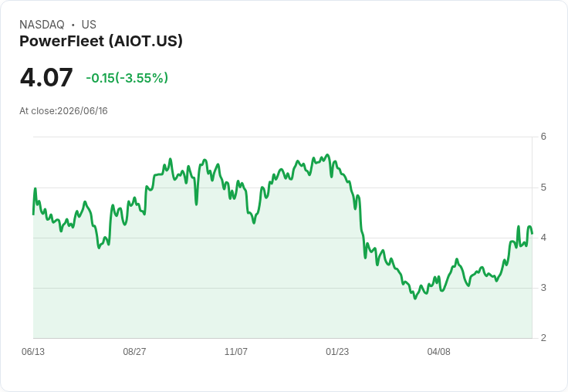Click the y-axis label 3
Screen dimensions: 568x392
(x=543, y=288)
